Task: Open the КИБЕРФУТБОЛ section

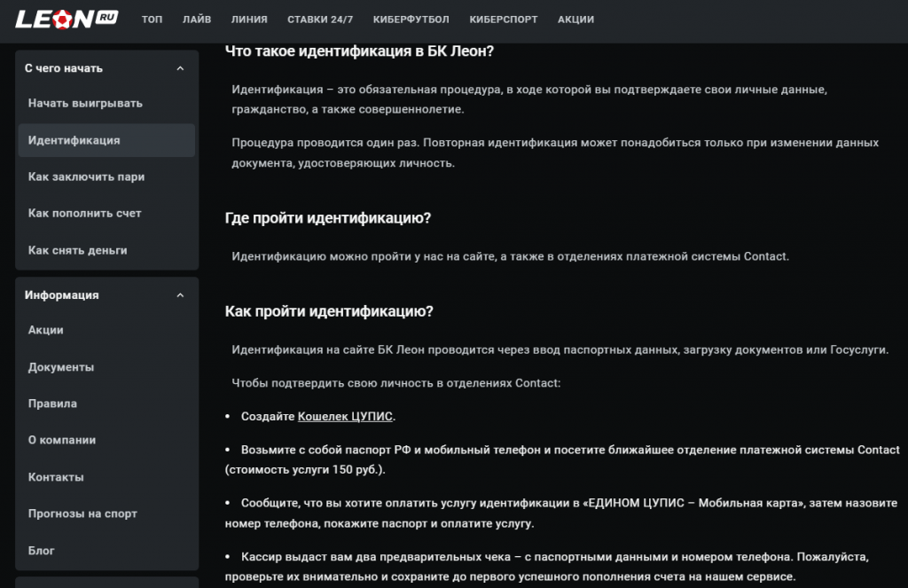Action: click(411, 20)
